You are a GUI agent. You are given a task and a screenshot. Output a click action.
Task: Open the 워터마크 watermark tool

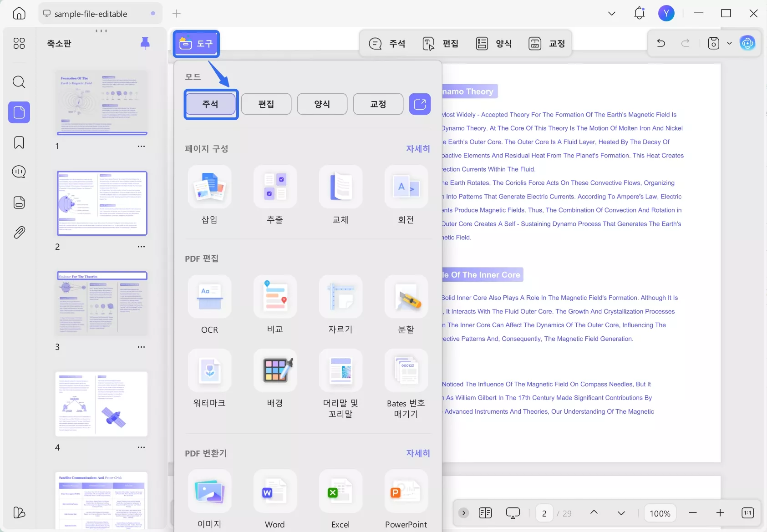point(209,379)
